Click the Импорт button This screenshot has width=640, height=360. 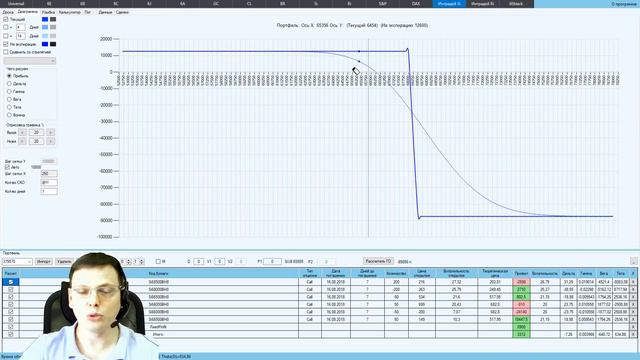point(44,261)
